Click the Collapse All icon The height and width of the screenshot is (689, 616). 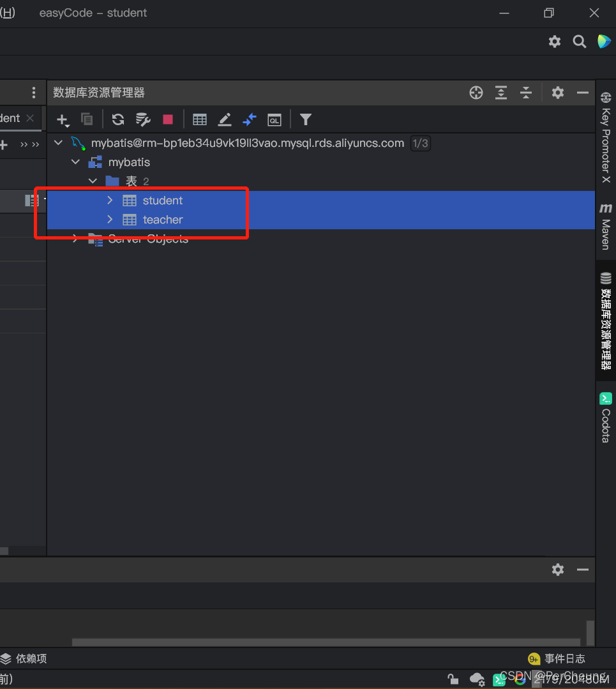[526, 93]
